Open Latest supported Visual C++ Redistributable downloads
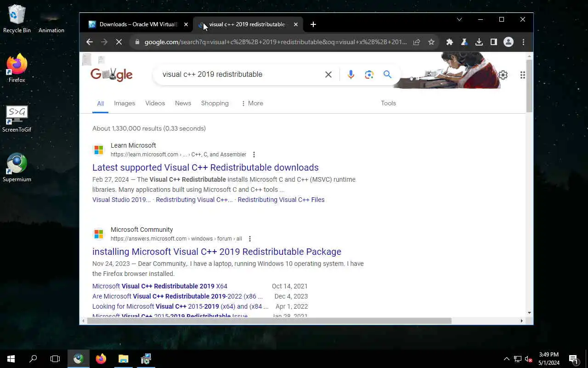 click(205, 167)
